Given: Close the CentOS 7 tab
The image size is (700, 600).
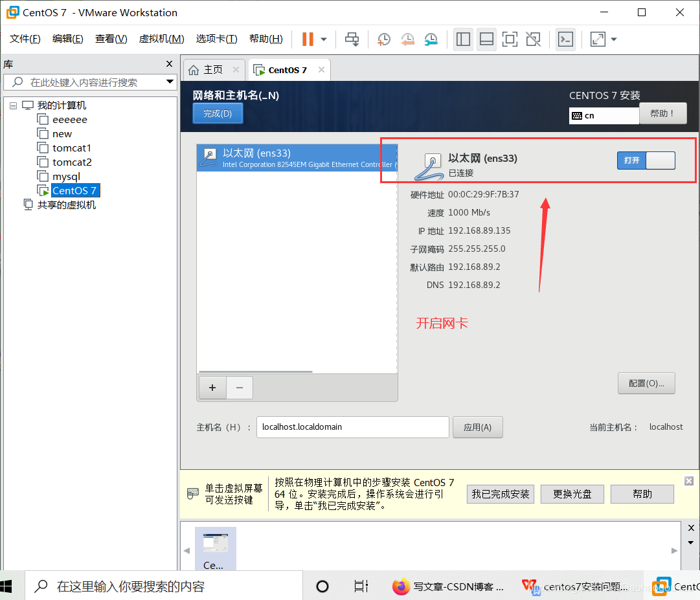Looking at the screenshot, I should pyautogui.click(x=321, y=70).
